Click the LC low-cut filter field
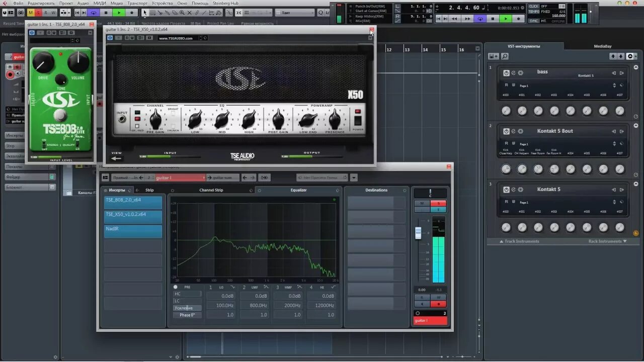Viewport: 644px width, 362px height. 187,301
